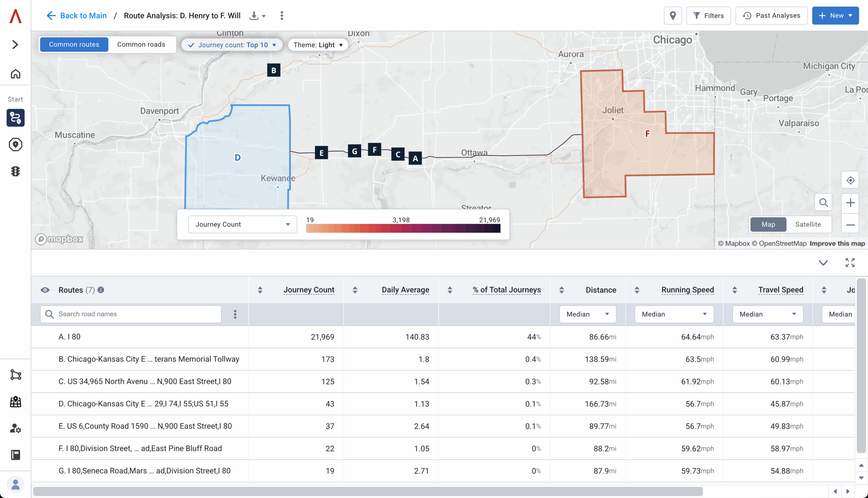Image resolution: width=868 pixels, height=498 pixels.
Task: Click the map search magnifier icon
Action: coord(823,203)
